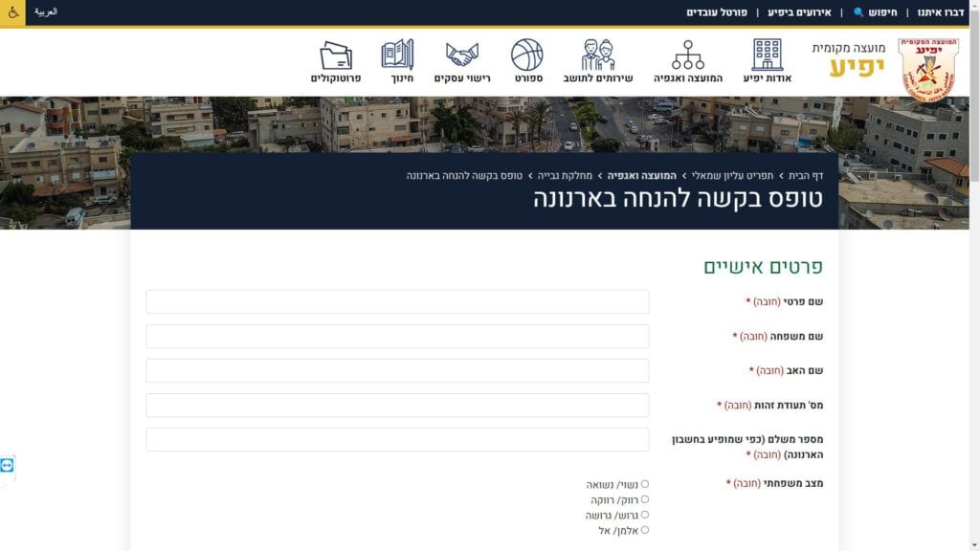Open פרוטוקולים folder icon

coord(336,55)
